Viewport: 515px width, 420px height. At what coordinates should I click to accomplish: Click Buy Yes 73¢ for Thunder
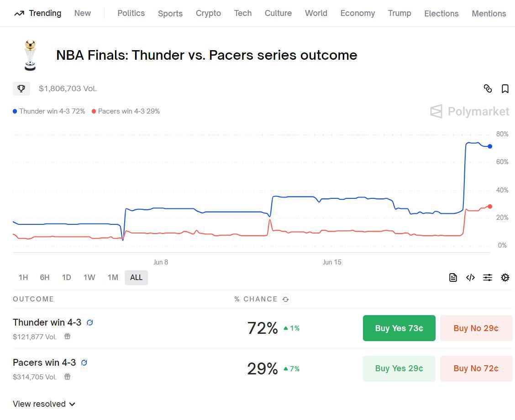[399, 328]
